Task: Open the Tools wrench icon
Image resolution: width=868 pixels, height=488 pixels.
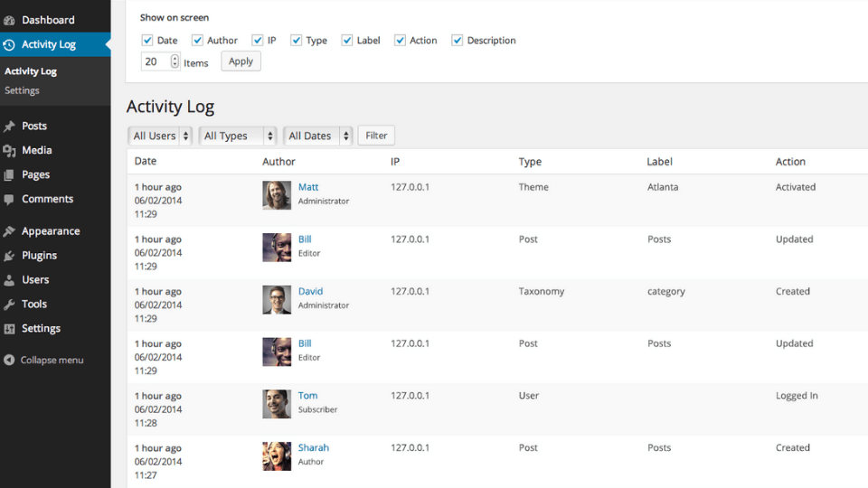Action: (9, 305)
